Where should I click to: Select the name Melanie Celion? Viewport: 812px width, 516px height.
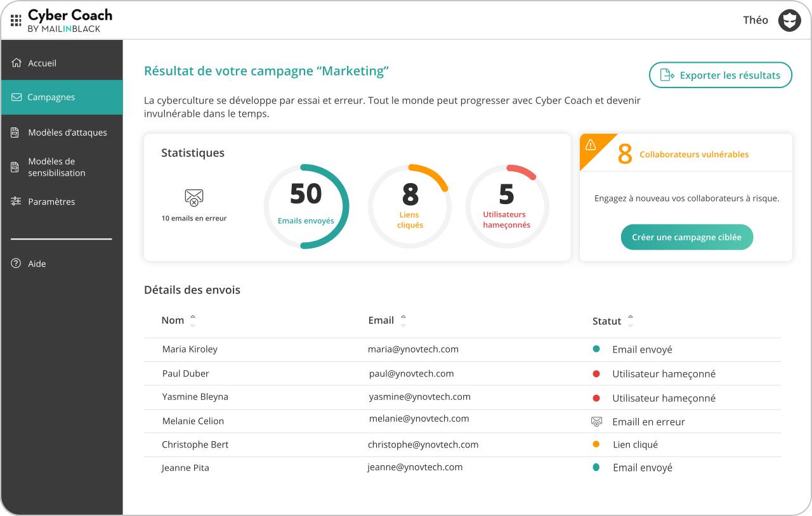[x=193, y=421]
